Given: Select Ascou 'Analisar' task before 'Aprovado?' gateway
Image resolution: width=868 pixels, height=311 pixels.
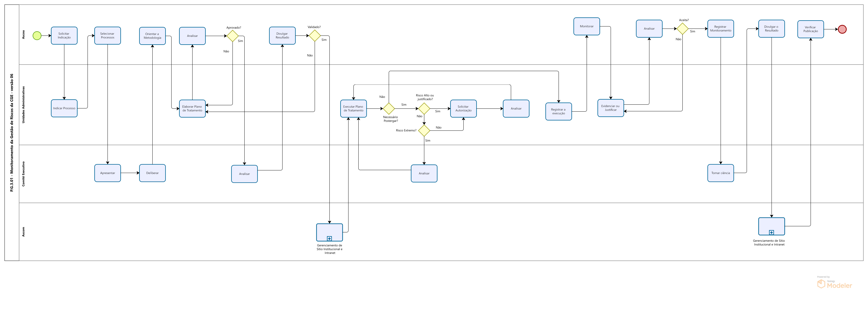Looking at the screenshot, I should (x=192, y=36).
